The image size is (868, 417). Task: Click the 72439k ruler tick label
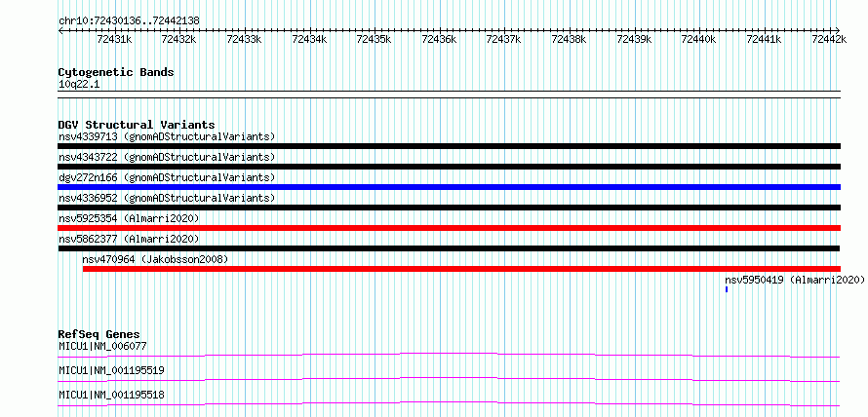634,39
